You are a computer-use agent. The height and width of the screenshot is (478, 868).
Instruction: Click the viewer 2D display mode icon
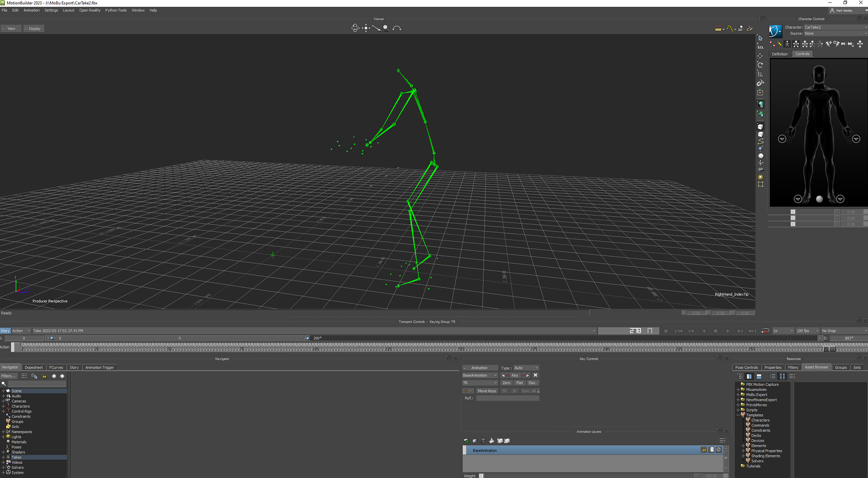coord(740,28)
